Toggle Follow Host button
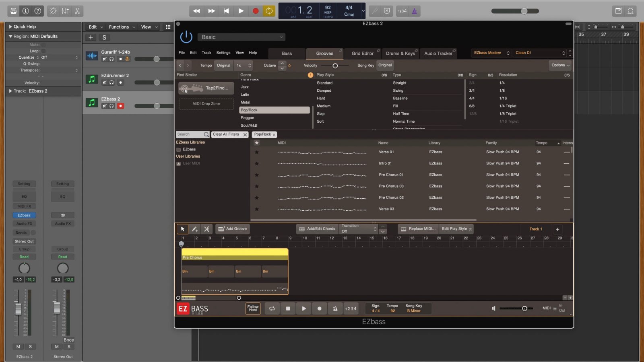Image resolution: width=644 pixels, height=362 pixels. coord(253,309)
